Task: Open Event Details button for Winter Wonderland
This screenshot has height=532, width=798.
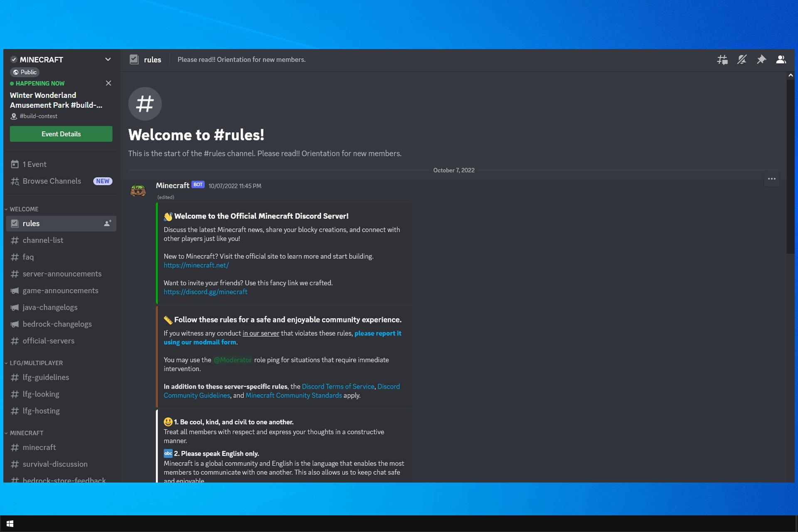Action: point(61,133)
